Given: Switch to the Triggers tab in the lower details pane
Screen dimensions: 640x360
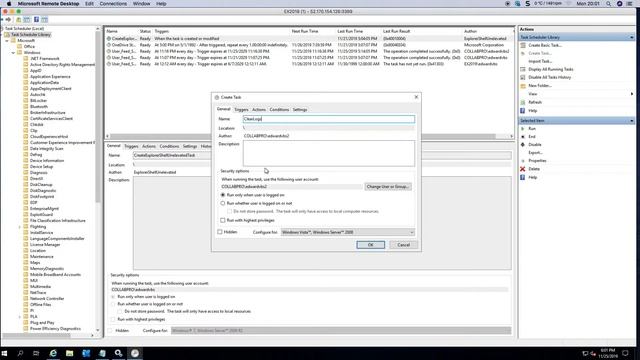Looking at the screenshot, I should (x=131, y=146).
